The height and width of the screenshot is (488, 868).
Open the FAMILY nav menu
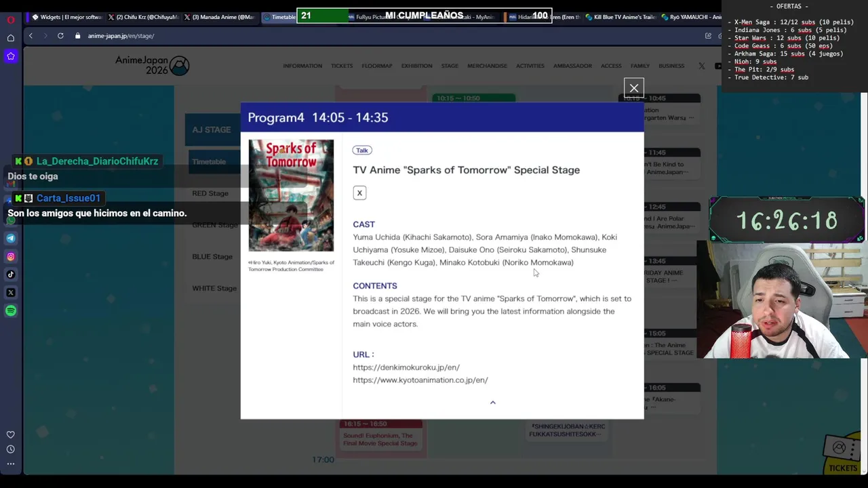[x=640, y=66]
